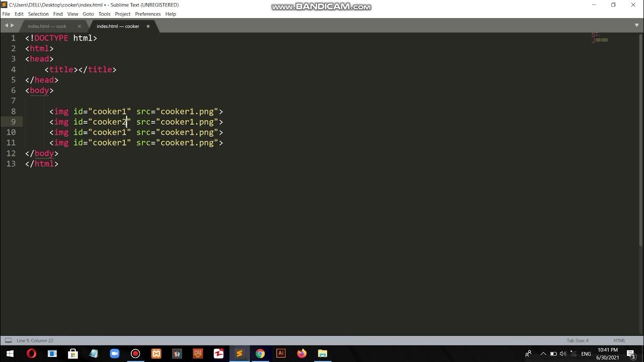Screen dimensions: 644x362
Task: Open the Goto menu
Action: pyautogui.click(x=88, y=14)
